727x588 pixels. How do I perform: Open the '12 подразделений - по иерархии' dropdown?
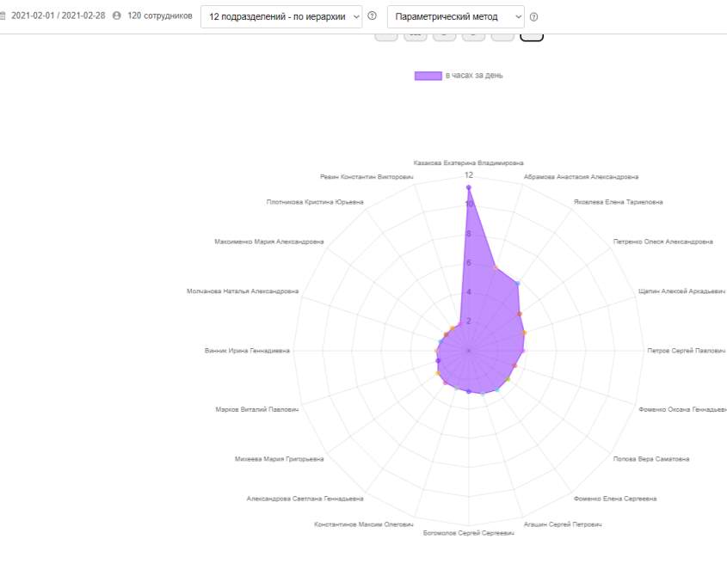pos(281,16)
